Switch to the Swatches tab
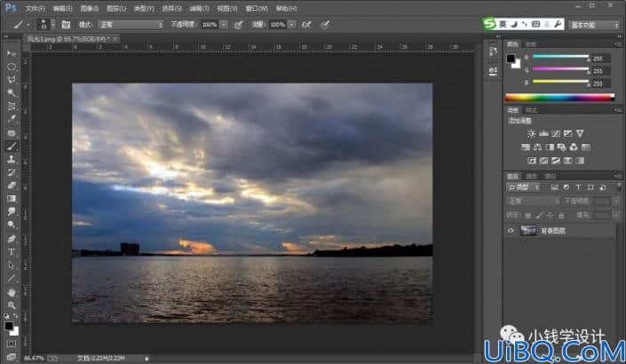 (x=531, y=44)
